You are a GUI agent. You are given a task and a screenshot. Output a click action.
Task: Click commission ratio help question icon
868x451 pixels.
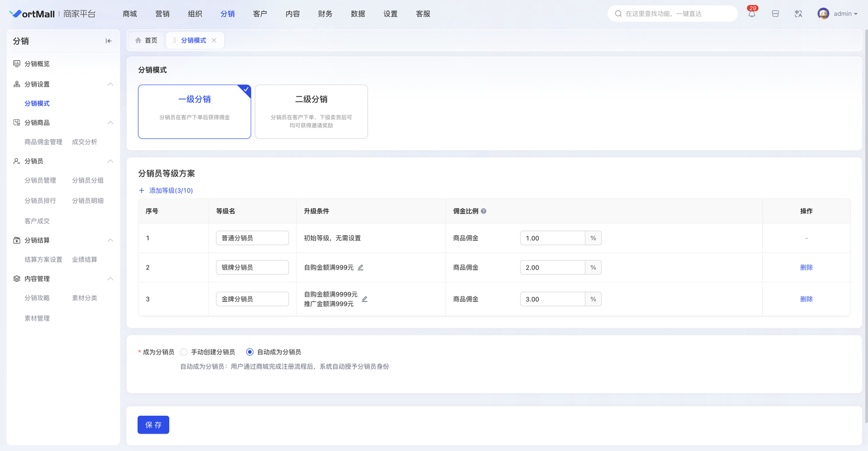click(483, 211)
